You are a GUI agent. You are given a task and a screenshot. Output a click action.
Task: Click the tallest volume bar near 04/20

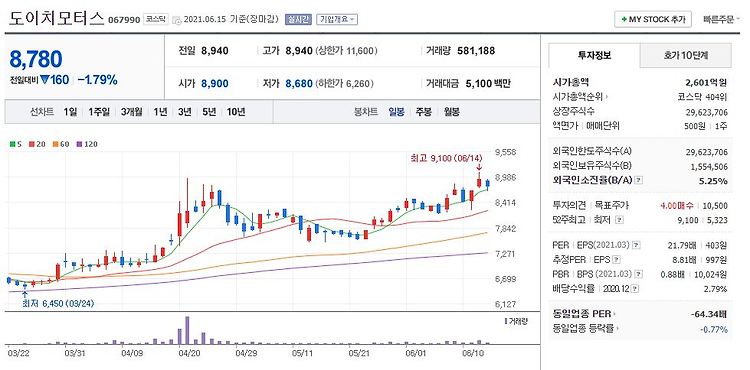coord(187,330)
